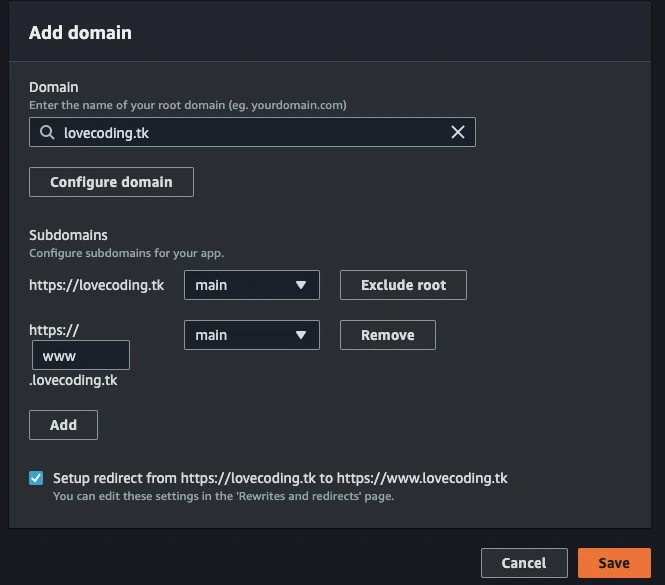The width and height of the screenshot is (665, 585).
Task: Expand the branch dropdown beside Remove button
Action: [251, 335]
